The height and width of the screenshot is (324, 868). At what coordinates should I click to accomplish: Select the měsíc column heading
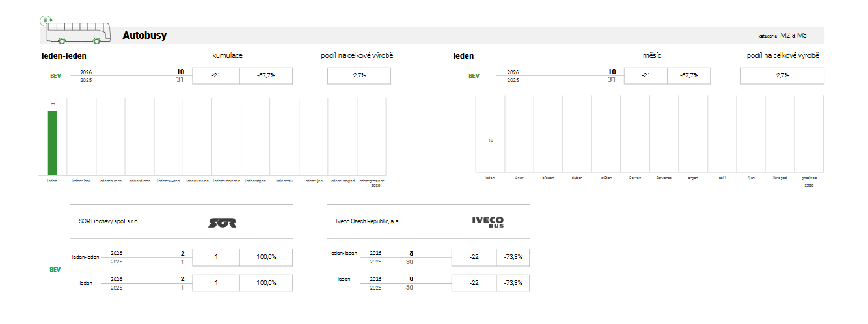tap(652, 56)
